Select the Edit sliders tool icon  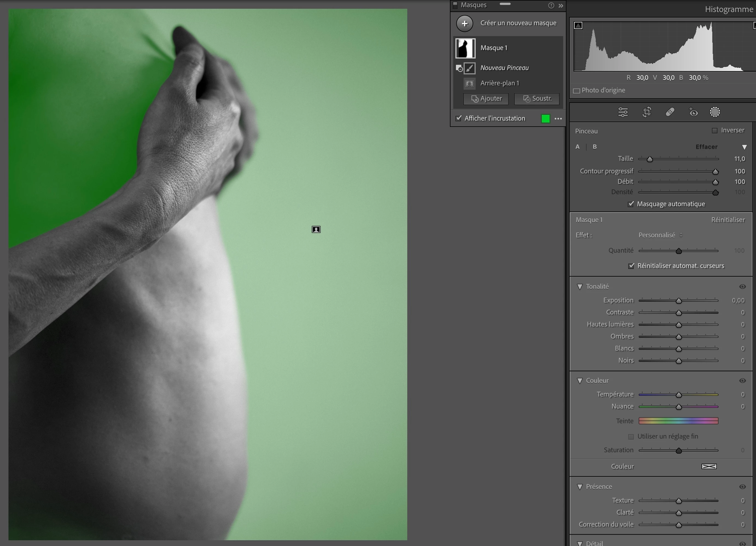click(623, 112)
